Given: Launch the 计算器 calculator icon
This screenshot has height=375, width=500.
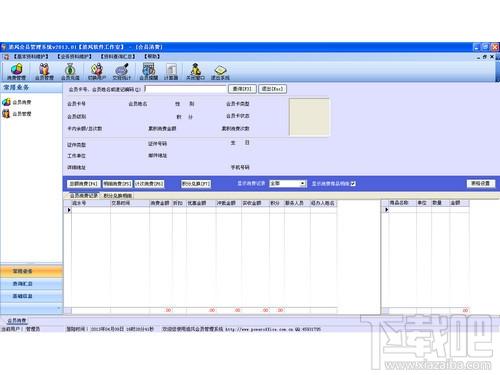Looking at the screenshot, I should click(171, 72).
